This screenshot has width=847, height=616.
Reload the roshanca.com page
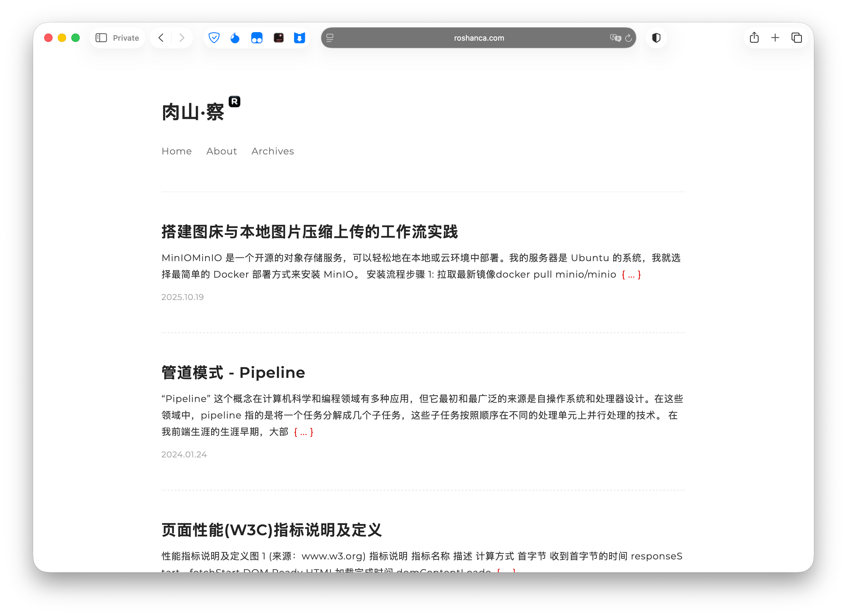[628, 38]
